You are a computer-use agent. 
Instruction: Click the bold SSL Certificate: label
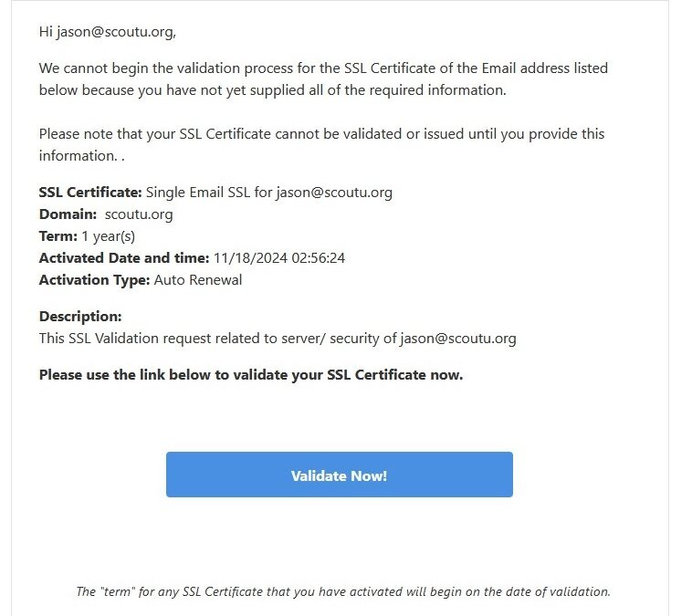point(90,193)
